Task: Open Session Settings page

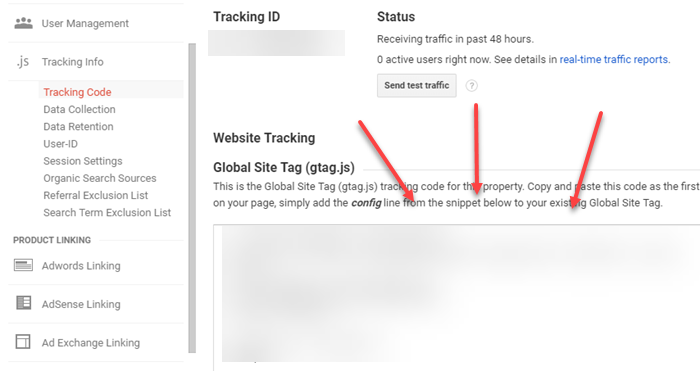Action: click(x=83, y=161)
